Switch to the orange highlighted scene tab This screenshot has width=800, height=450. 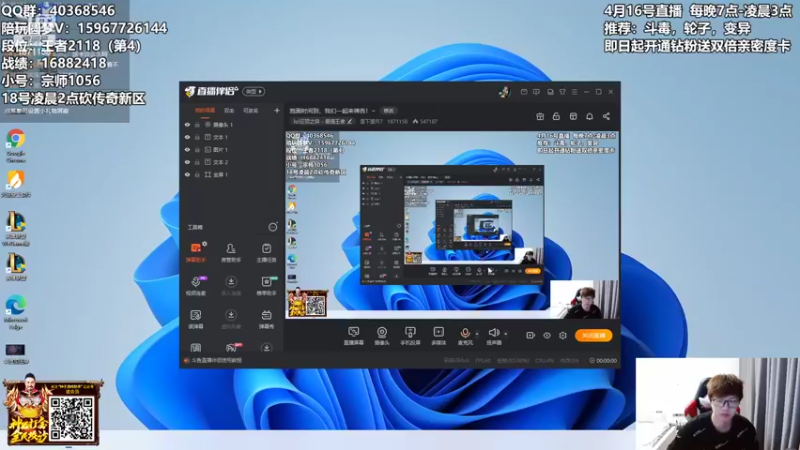pos(205,110)
